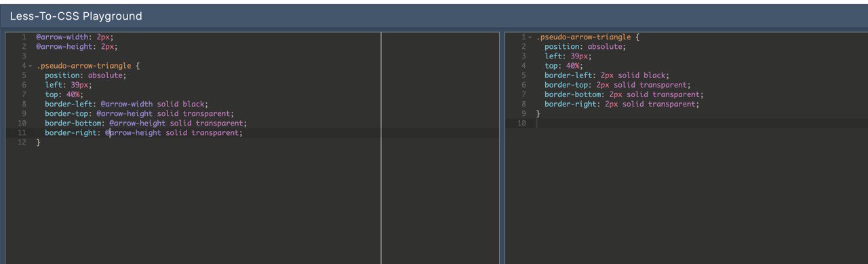Click the border-left line using @arrow-width in Less

click(126, 104)
